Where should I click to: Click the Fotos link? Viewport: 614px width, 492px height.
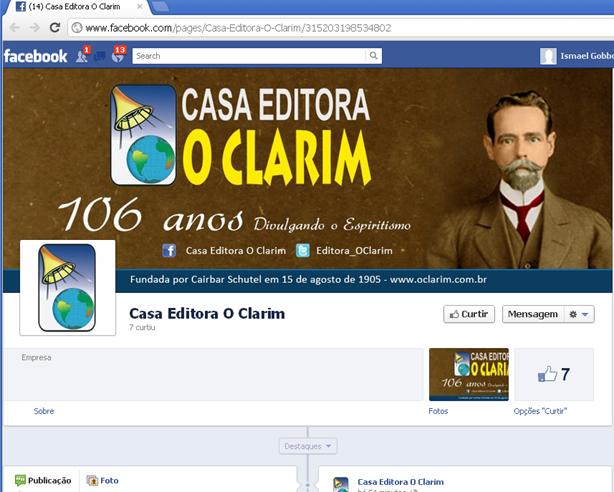pos(438,411)
